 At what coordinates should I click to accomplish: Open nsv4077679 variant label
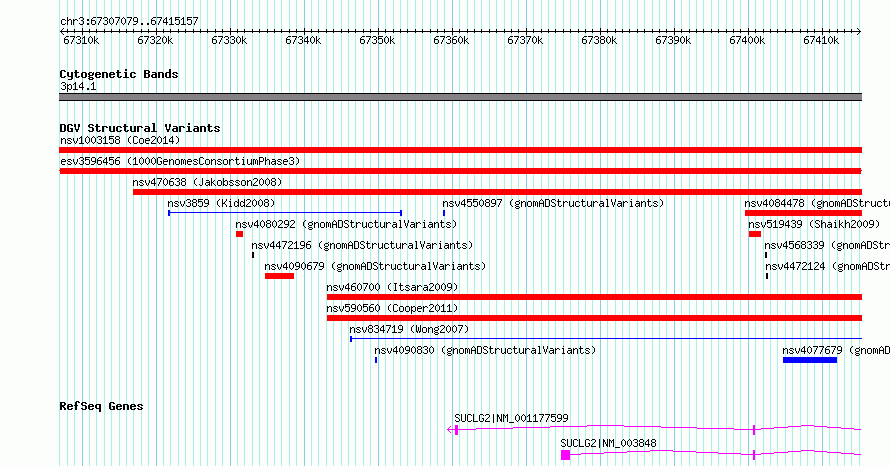pyautogui.click(x=836, y=350)
